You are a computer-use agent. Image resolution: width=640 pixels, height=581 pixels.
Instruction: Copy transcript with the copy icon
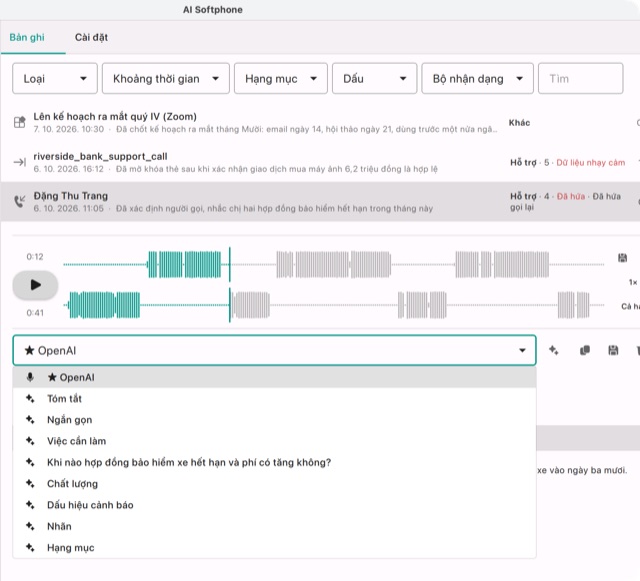coord(584,350)
